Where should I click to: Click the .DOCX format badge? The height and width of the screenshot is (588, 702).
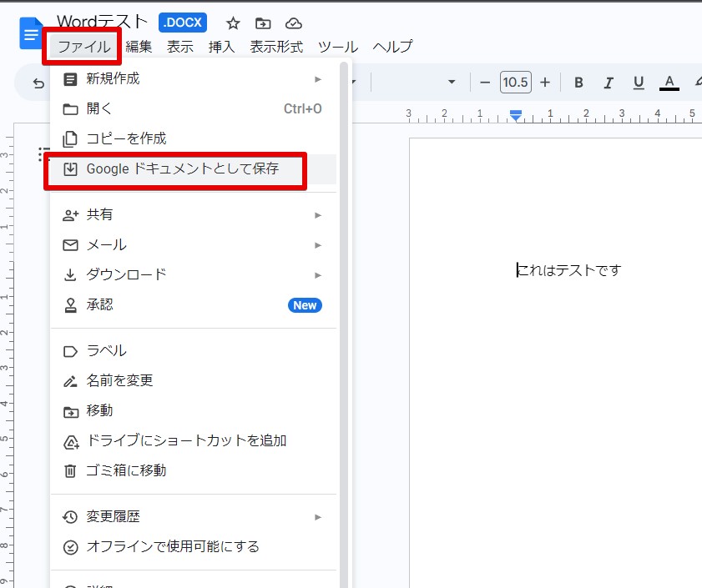point(183,23)
